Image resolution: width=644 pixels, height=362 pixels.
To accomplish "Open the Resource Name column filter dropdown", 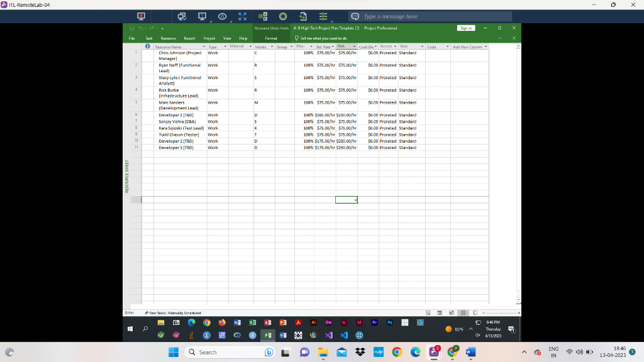I will 204,47.
